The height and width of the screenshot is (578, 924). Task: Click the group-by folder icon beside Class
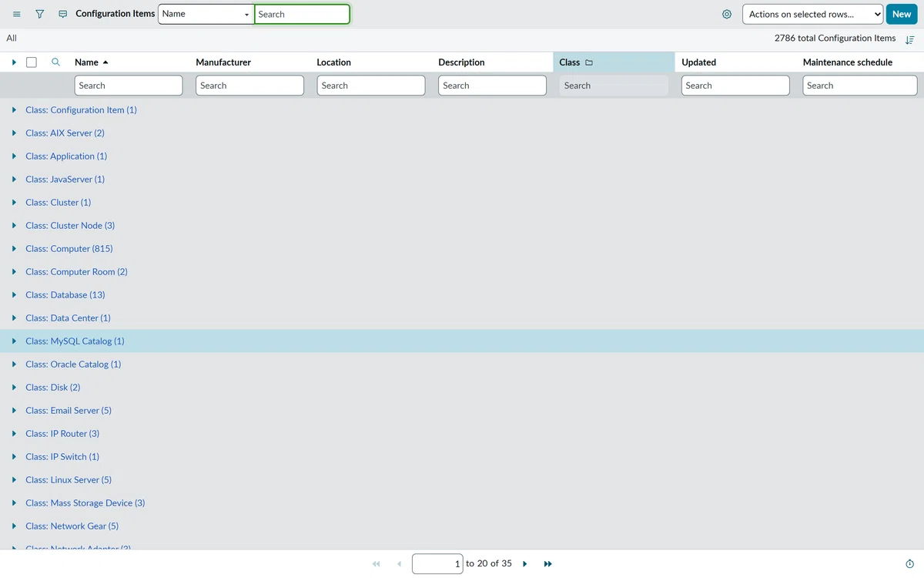pyautogui.click(x=589, y=62)
